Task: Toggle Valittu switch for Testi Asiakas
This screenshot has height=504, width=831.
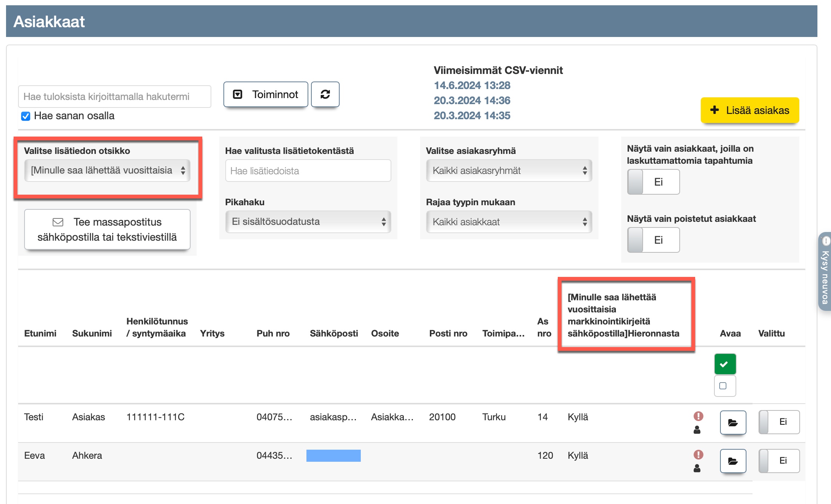Action: pyautogui.click(x=779, y=422)
